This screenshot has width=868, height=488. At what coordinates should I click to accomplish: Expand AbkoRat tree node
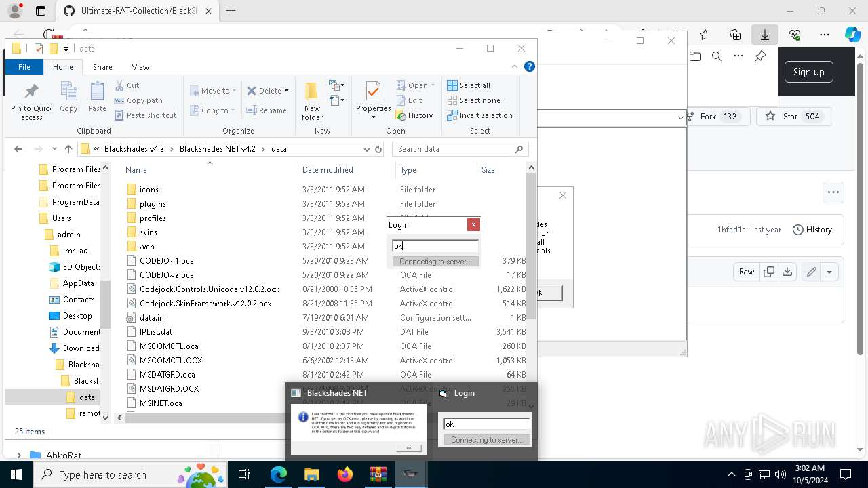pyautogui.click(x=18, y=455)
